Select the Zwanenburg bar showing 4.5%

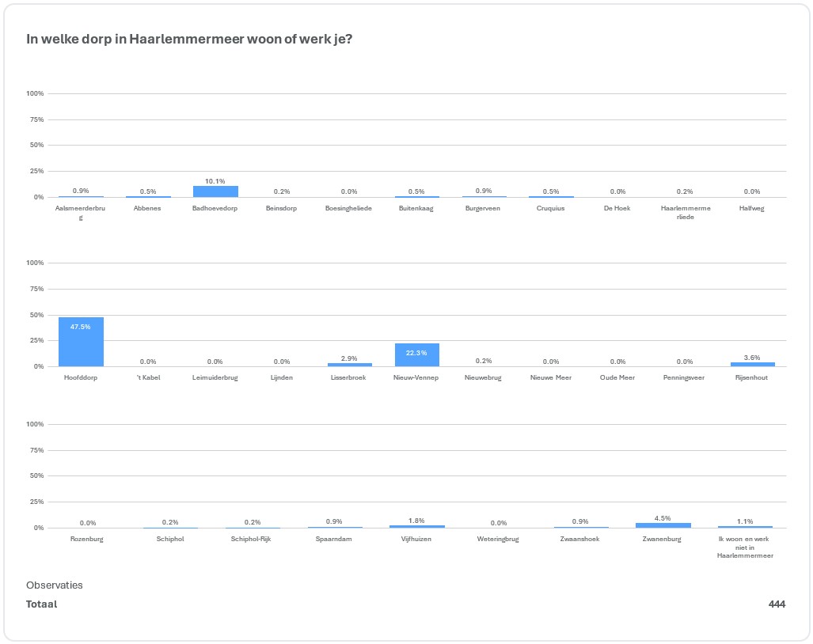(x=663, y=525)
